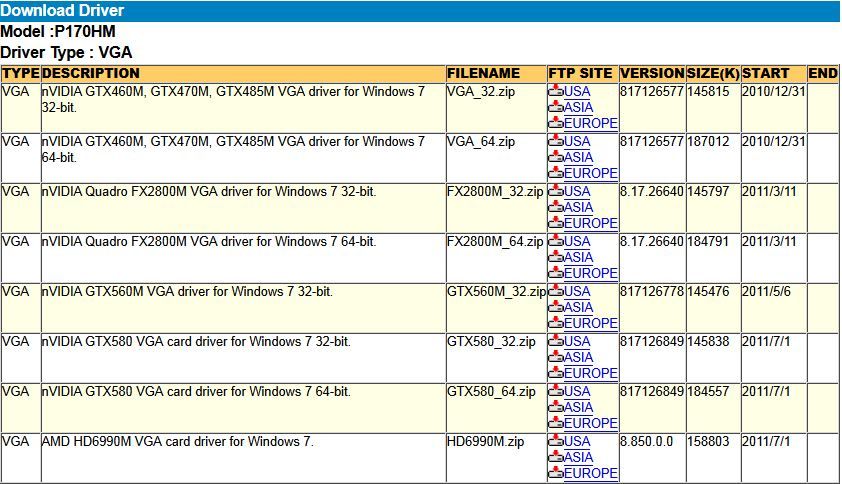This screenshot has width=842, height=484.
Task: Click the download icon beside ASIA for VGA_64.zip
Action: point(555,157)
